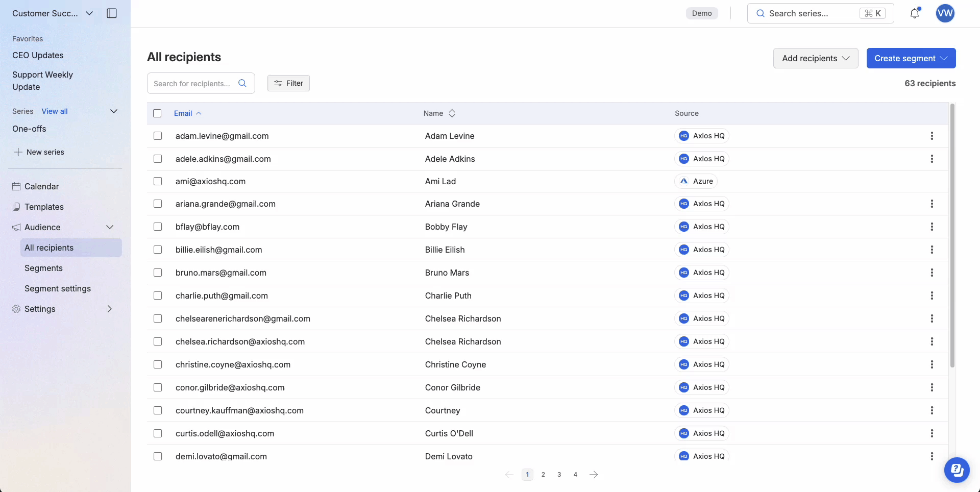Viewport: 980px width, 492px height.
Task: Click Axios HQ source badge for Adam Levine
Action: (x=702, y=136)
